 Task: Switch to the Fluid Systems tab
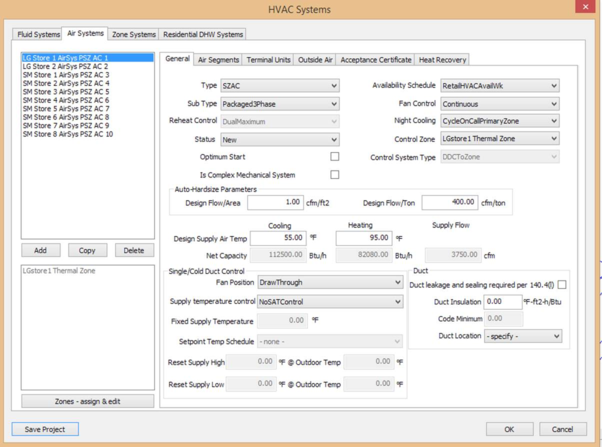(39, 34)
